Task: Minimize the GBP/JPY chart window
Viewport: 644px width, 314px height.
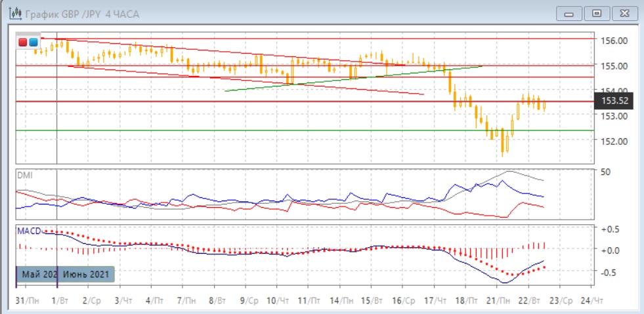Action: (x=569, y=13)
